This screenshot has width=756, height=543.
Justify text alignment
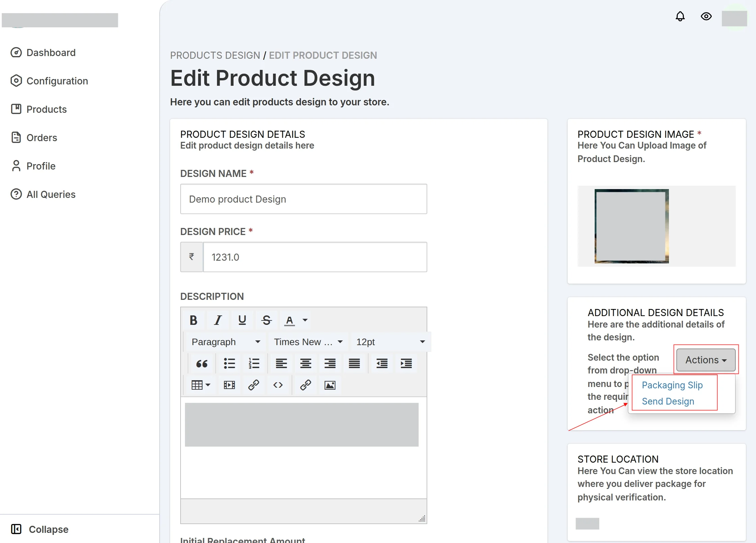pos(354,363)
